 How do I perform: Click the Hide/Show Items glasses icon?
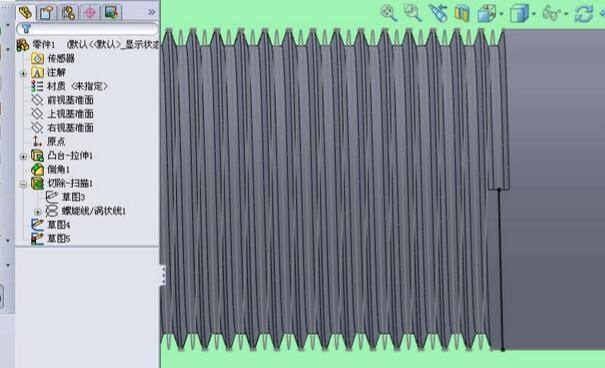tap(551, 14)
